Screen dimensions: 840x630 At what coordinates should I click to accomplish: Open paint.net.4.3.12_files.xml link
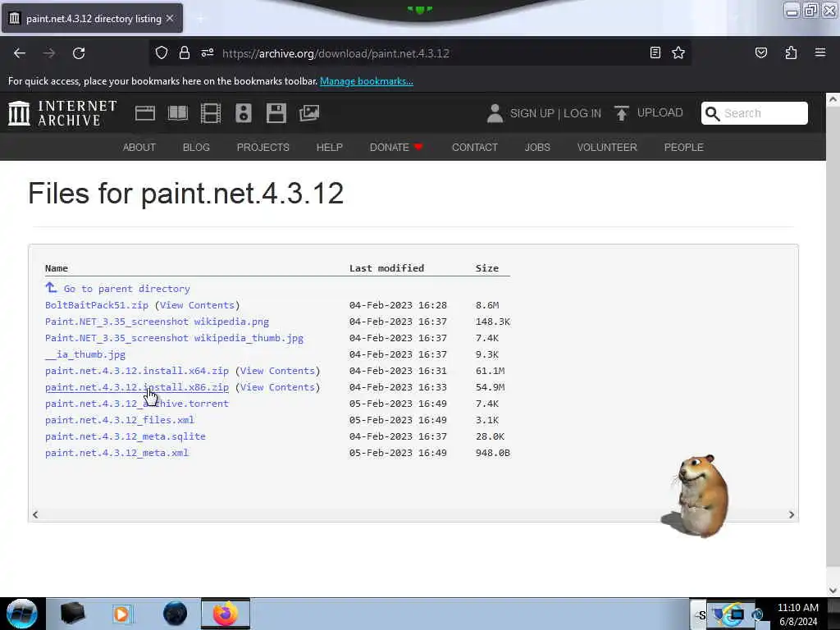click(120, 420)
